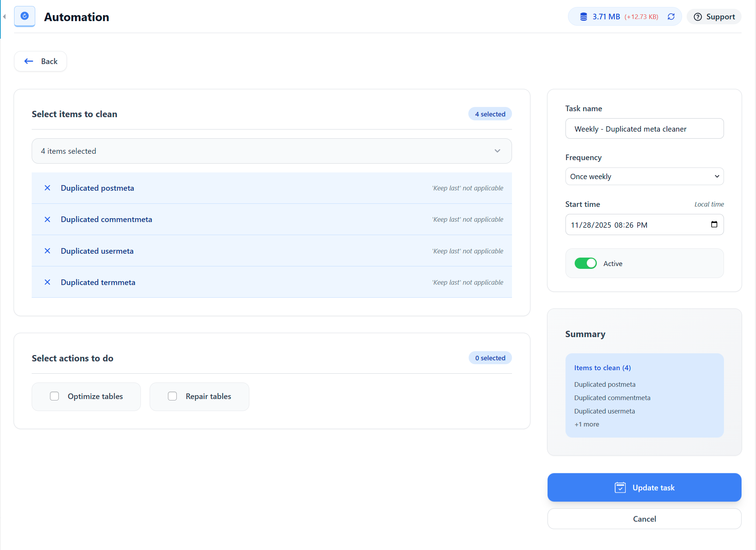Remove Duplicated commentmeta with its X icon

click(48, 219)
